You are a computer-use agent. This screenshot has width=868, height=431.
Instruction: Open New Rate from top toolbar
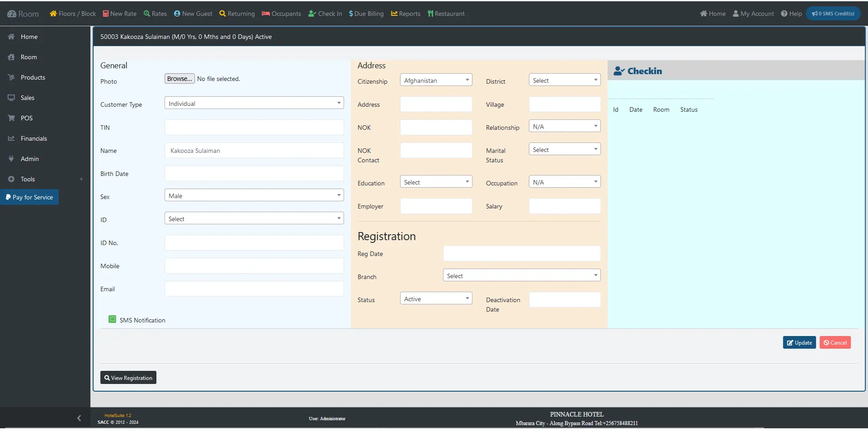point(119,14)
